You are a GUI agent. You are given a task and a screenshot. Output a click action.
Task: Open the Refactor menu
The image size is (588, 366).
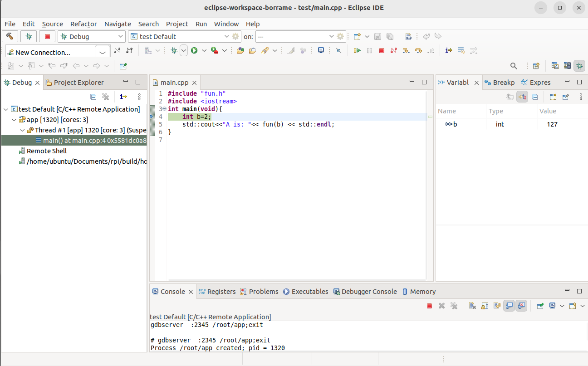point(83,24)
